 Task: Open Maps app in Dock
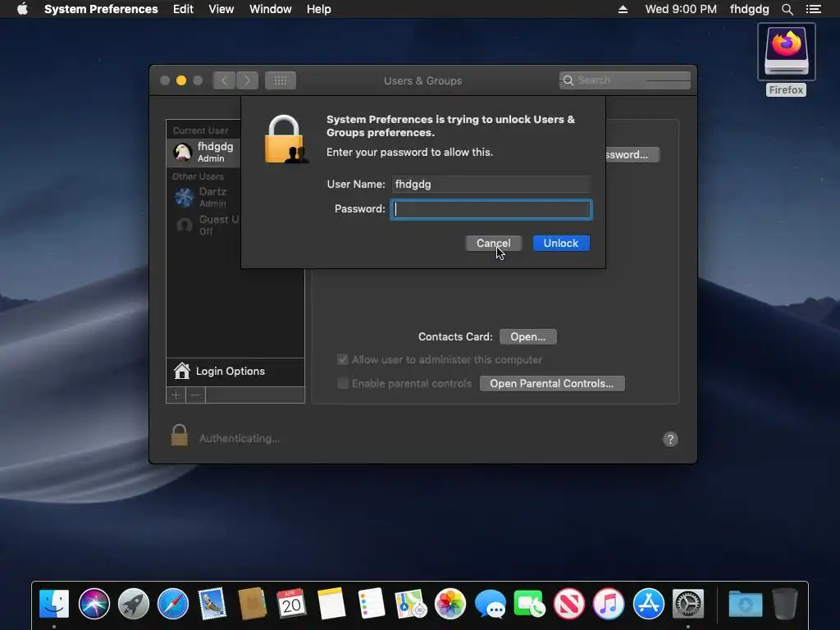point(410,604)
